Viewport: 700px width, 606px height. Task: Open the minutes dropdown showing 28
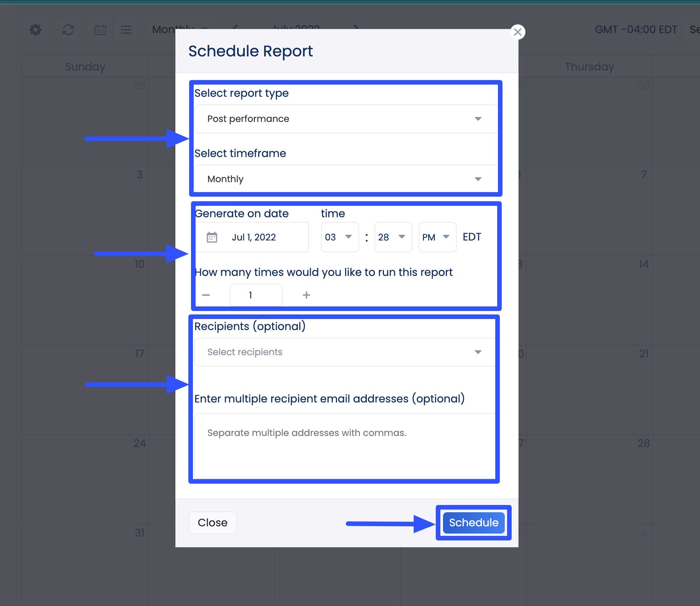[x=393, y=237]
